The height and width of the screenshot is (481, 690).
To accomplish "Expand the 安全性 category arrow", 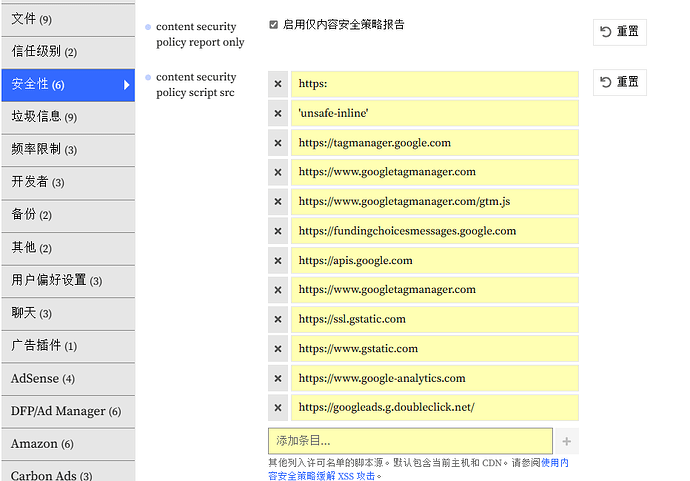I will pyautogui.click(x=126, y=85).
